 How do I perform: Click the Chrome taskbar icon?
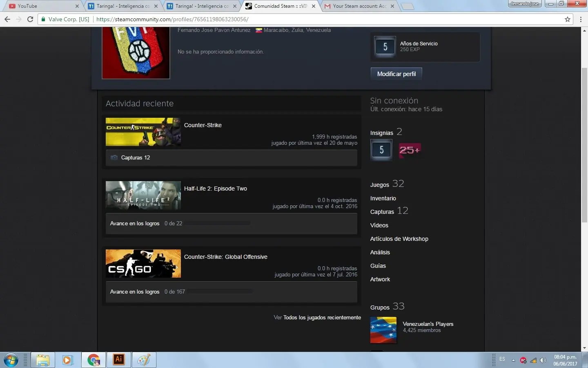point(94,360)
